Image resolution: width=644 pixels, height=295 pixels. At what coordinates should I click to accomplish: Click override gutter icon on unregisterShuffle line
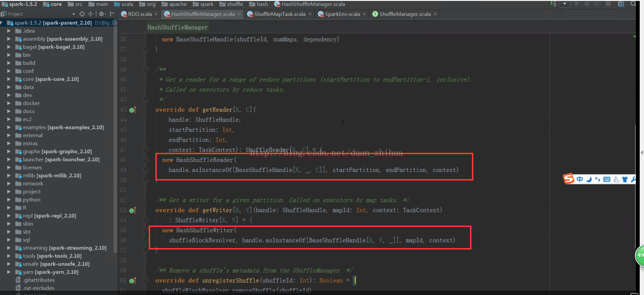[x=133, y=281]
